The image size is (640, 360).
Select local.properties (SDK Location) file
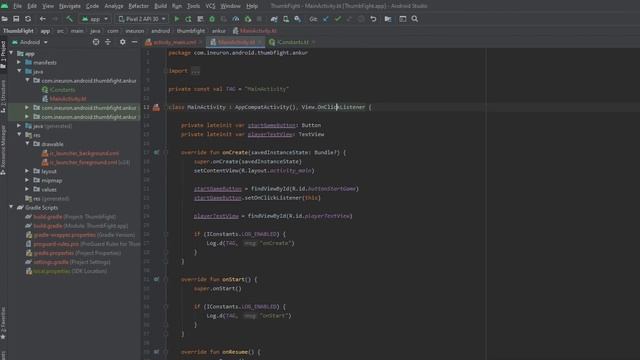coord(52,271)
